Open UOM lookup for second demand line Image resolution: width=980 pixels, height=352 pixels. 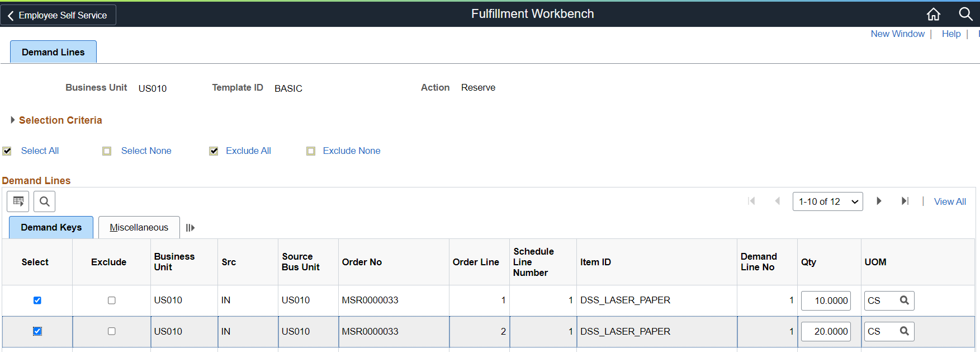coord(904,331)
